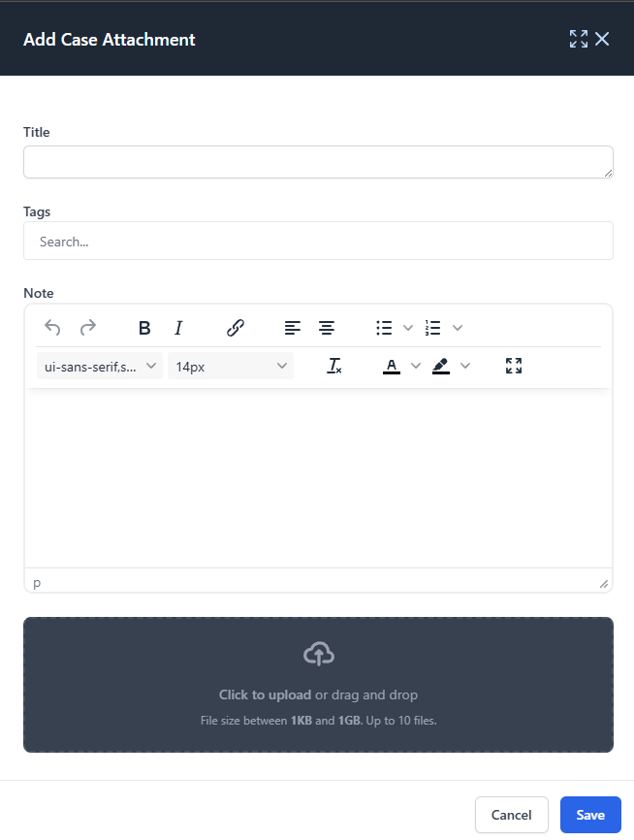Click the Cancel button

(512, 815)
